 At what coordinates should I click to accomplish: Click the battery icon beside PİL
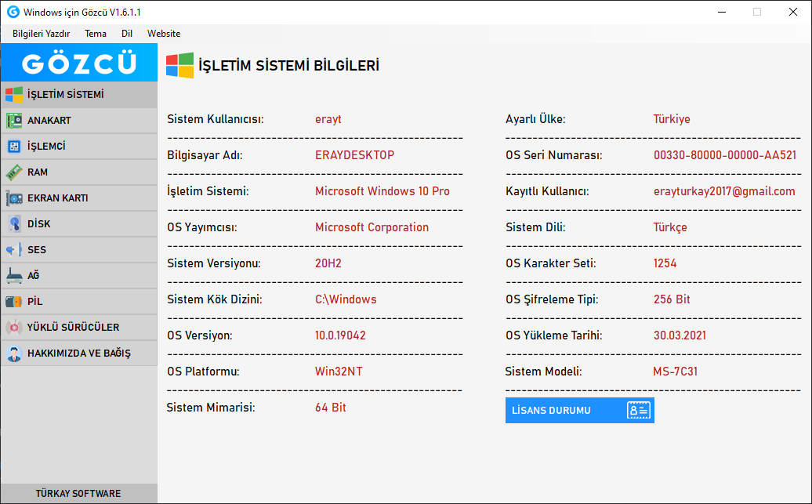[14, 302]
